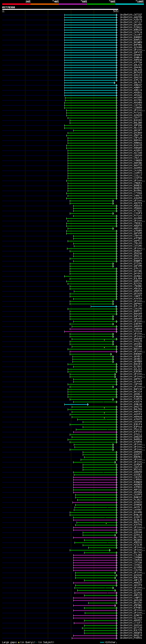The image size is (146, 644).
Task: Click the purple ~60% identity legend bar
Action: [x=73, y=4]
